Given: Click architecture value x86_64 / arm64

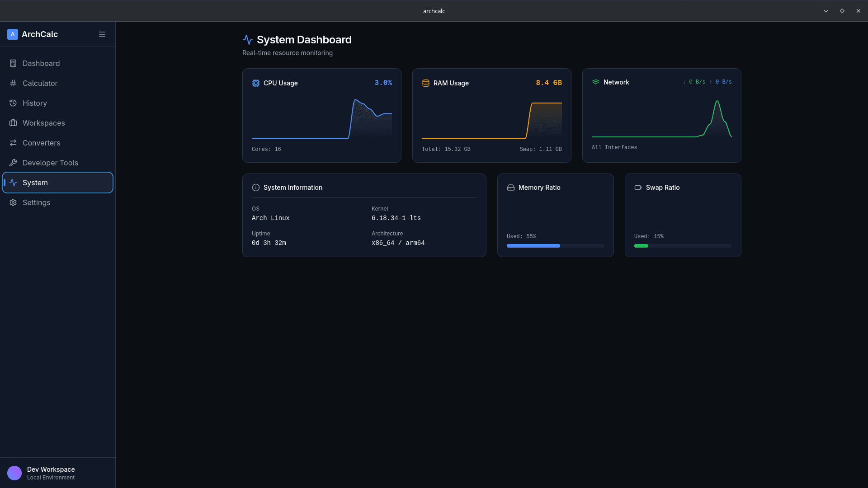Looking at the screenshot, I should (x=398, y=243).
